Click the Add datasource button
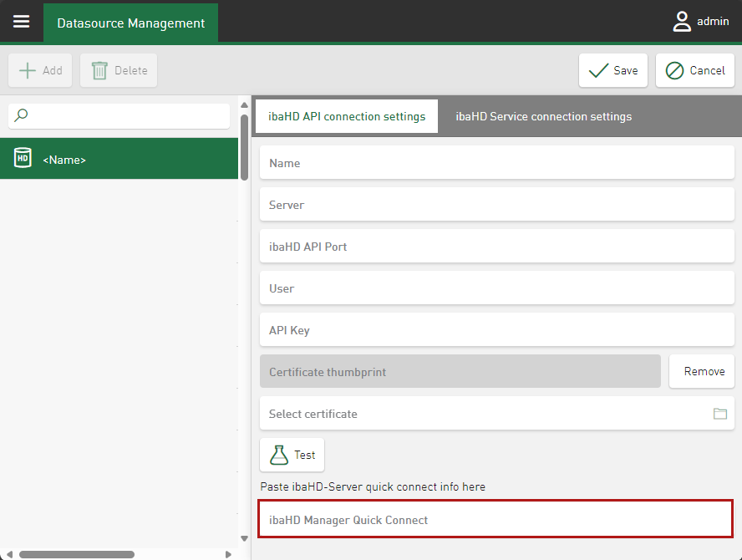This screenshot has height=560, width=742. [x=40, y=70]
